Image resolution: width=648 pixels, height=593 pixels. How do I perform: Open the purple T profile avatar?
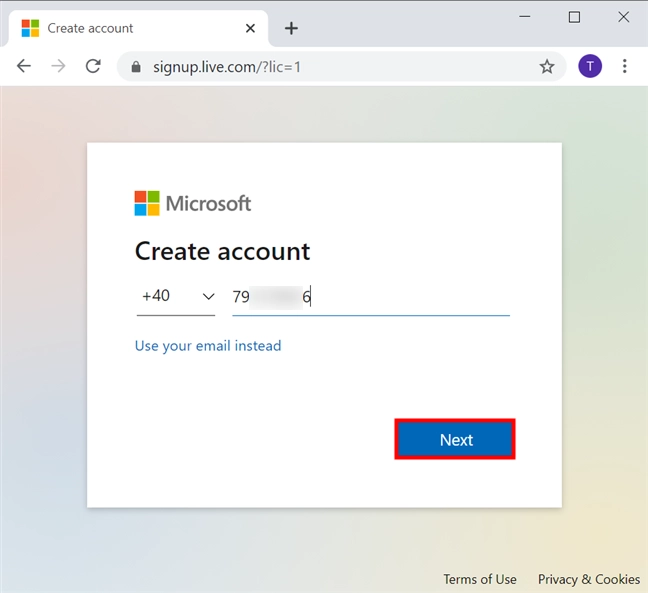point(590,66)
